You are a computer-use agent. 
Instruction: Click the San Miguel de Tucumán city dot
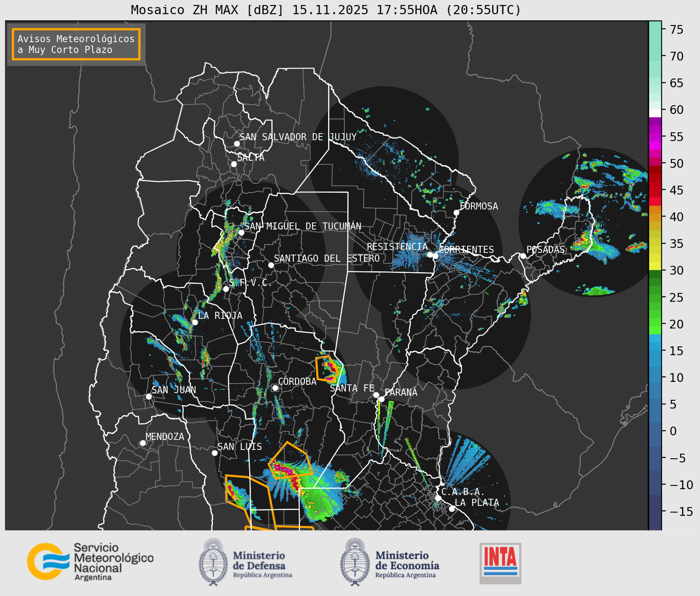coord(241,232)
